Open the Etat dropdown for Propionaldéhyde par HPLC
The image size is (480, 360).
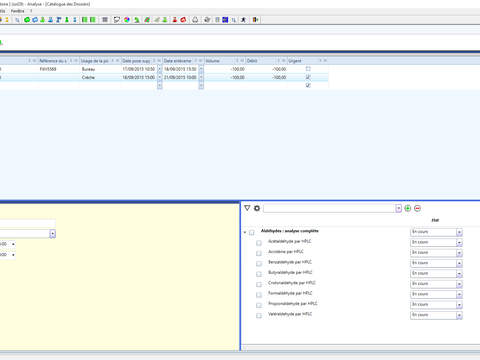tap(459, 305)
